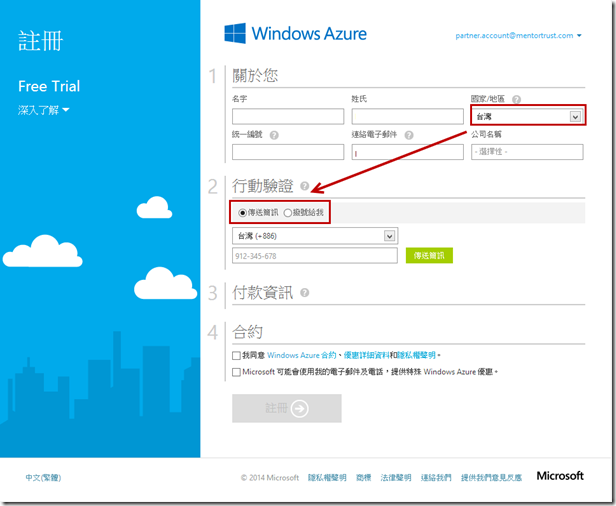The height and width of the screenshot is (506, 616).
Task: Open the 優惠詳細資料 link
Action: 366,355
